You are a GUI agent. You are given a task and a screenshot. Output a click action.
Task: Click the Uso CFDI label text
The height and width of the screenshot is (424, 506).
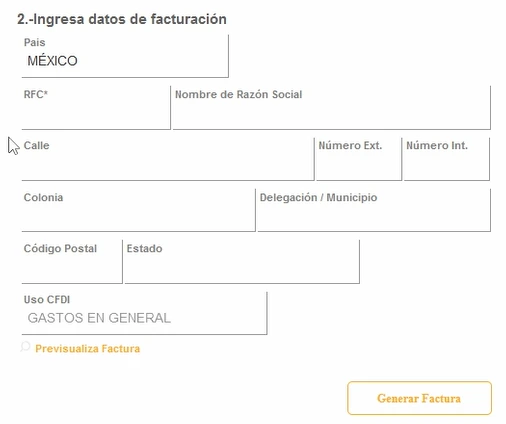(x=47, y=299)
